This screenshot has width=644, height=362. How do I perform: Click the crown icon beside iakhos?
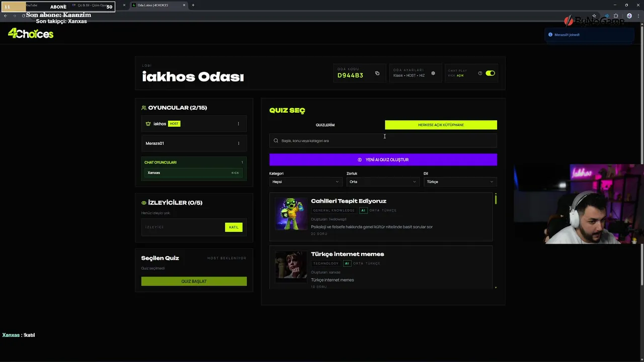148,124
